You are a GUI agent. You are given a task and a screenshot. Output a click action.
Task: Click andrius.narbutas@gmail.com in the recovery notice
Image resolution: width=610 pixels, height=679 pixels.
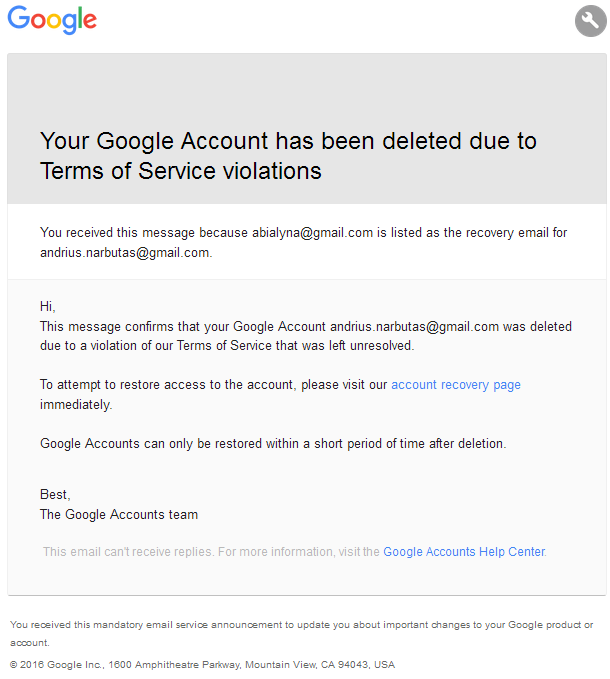coord(125,252)
